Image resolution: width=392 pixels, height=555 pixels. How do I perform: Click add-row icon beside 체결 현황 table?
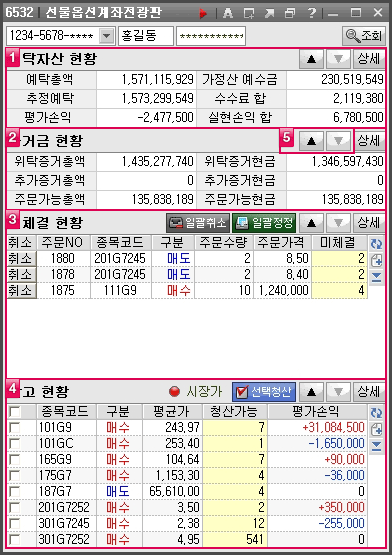(376, 261)
